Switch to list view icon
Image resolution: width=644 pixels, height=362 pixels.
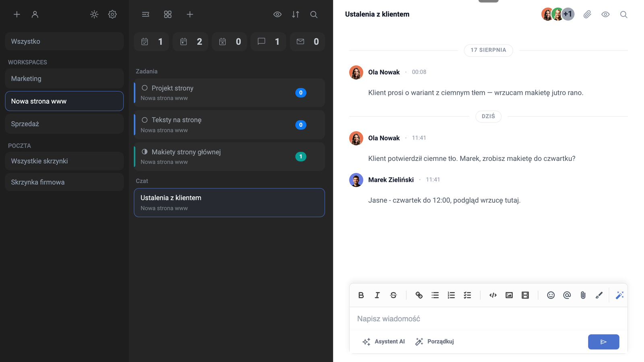(146, 14)
